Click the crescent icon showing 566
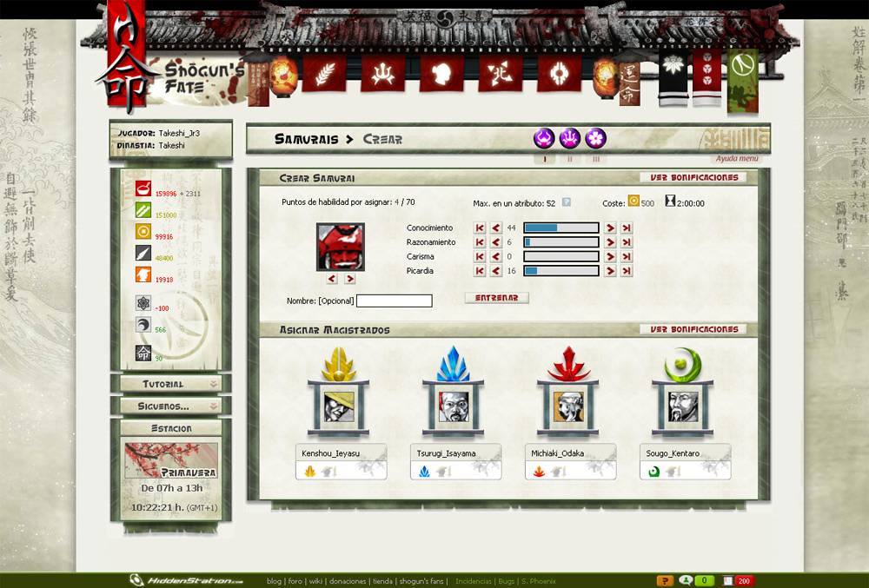The height and width of the screenshot is (588, 869). 143,325
